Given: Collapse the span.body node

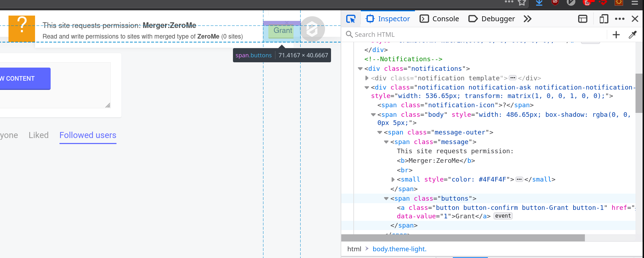Looking at the screenshot, I should [x=373, y=115].
